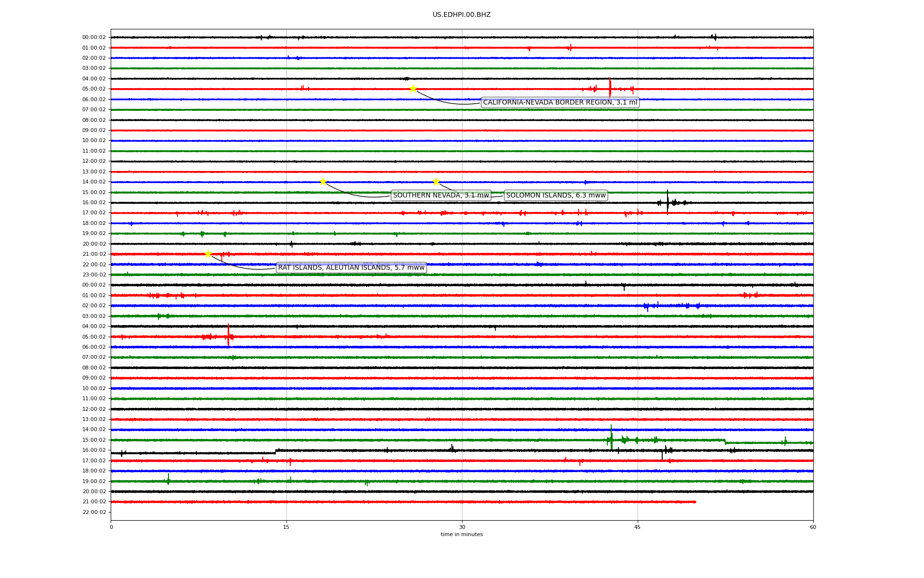This screenshot has height=578, width=924.
Task: Click the first 00:00:02 time label at the top
Action: [x=94, y=38]
